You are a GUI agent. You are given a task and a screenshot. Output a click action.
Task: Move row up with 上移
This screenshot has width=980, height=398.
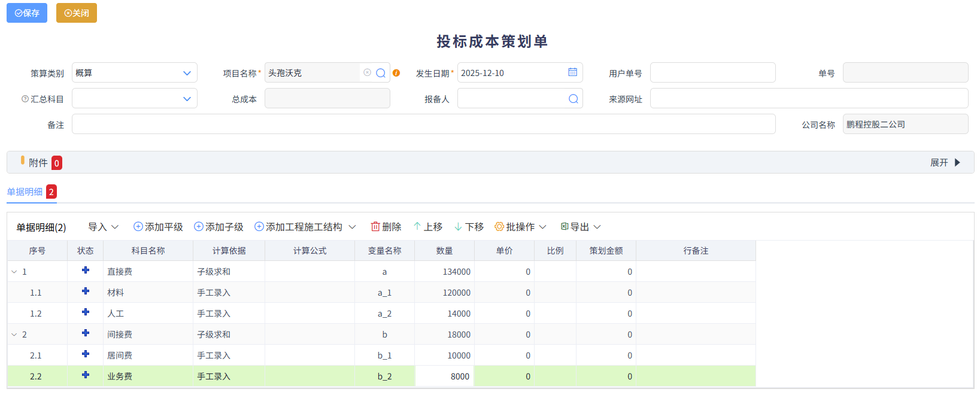coord(428,227)
